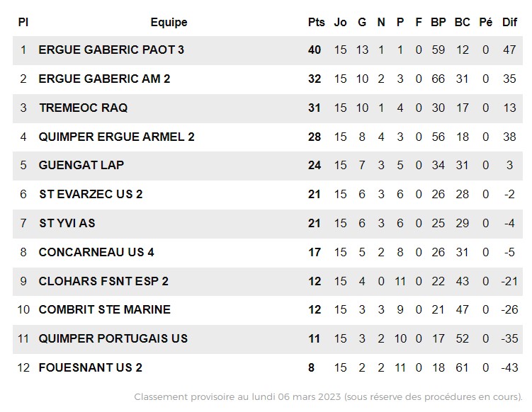Click the Pts column header
Viewport: 532px width, 412px height.
[316, 23]
